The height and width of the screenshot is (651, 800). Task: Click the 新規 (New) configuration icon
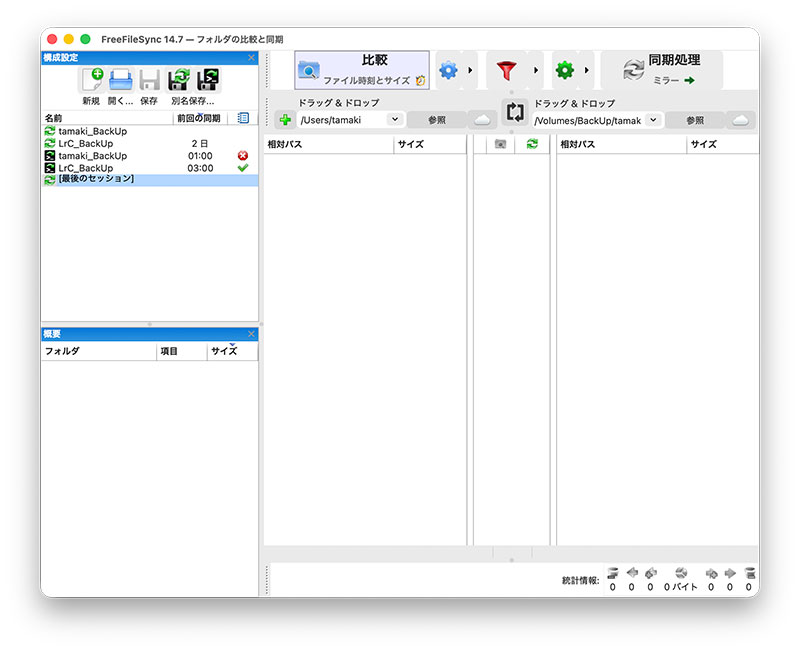(92, 81)
